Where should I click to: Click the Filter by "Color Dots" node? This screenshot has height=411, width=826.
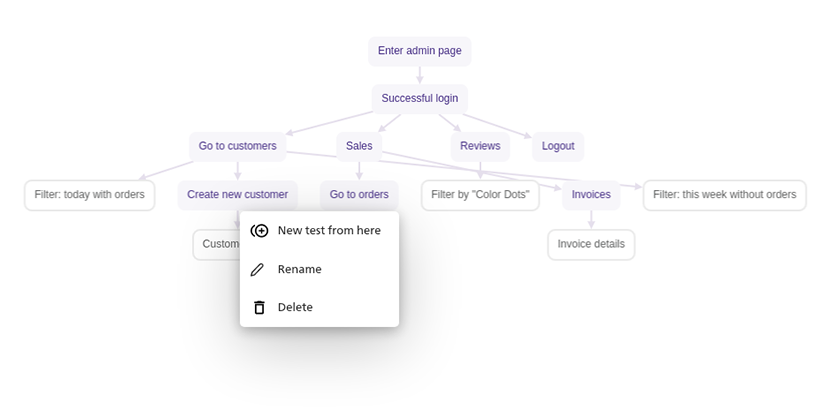click(480, 195)
